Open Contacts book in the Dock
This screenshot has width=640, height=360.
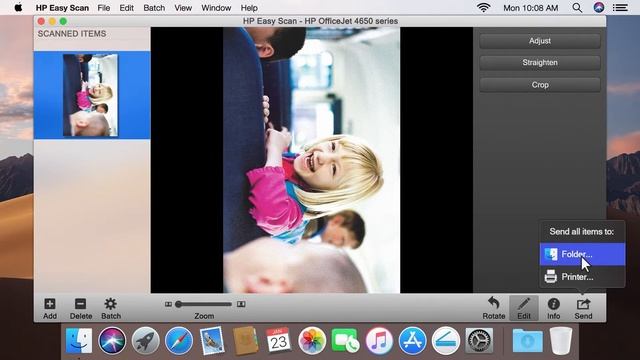[245, 340]
